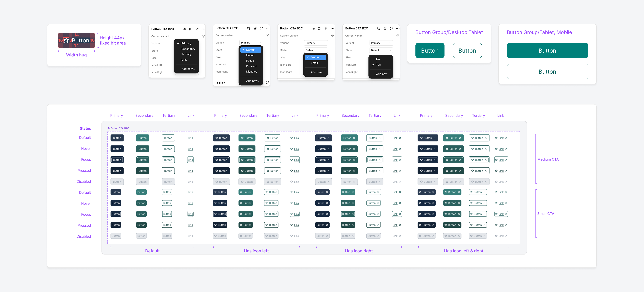Viewport: 644px width, 292px height.
Task: Open the State dropdown showing Default in fourth panel
Action: click(381, 50)
